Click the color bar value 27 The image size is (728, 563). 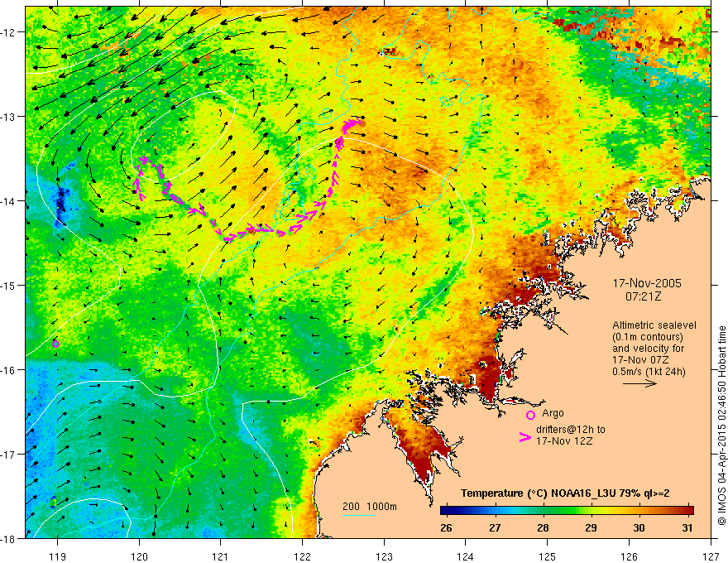tap(495, 528)
